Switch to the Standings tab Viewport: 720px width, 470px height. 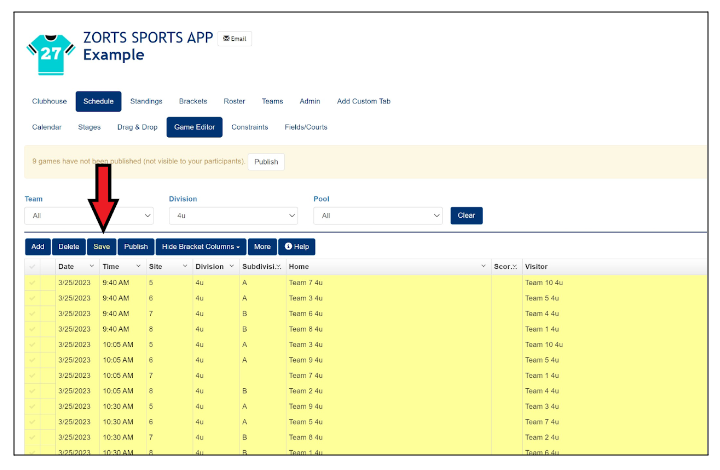[146, 101]
